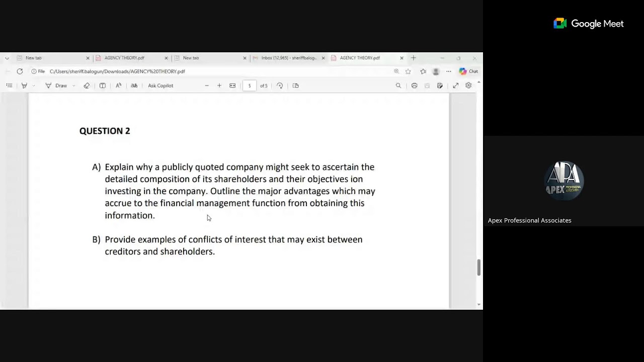Expand the Draw tool options arrow
Viewport: 644px width, 362px height.
(73, 85)
